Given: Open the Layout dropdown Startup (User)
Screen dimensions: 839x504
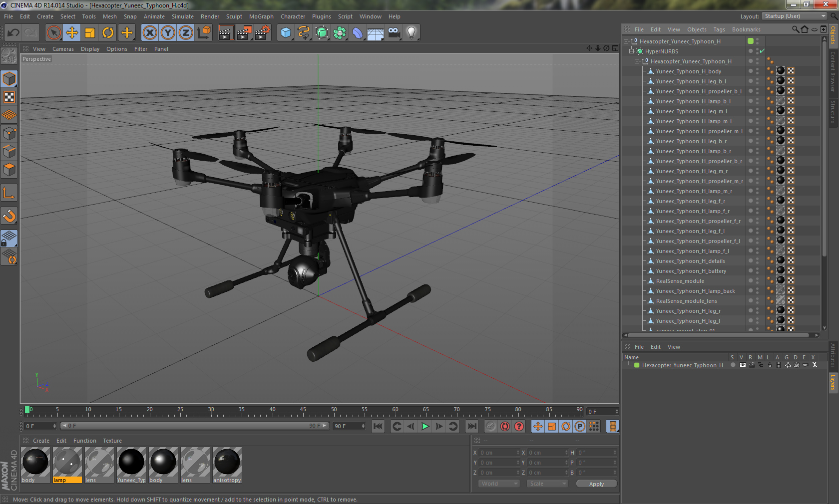Looking at the screenshot, I should (795, 16).
